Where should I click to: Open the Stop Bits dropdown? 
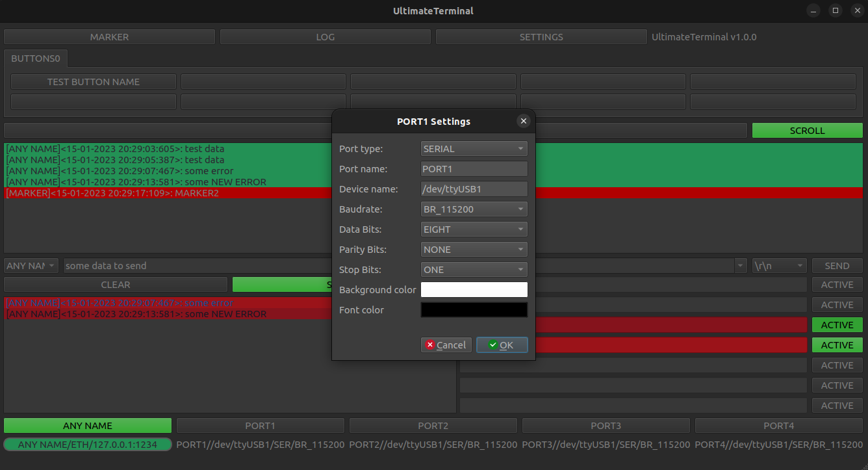(x=474, y=269)
